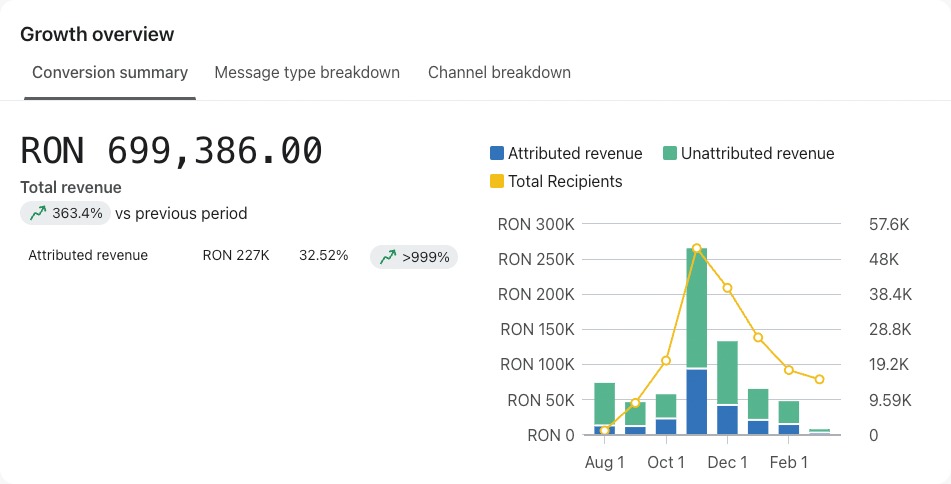The image size is (951, 484).
Task: Select the tallest blue attributed revenue bar
Action: 697,402
